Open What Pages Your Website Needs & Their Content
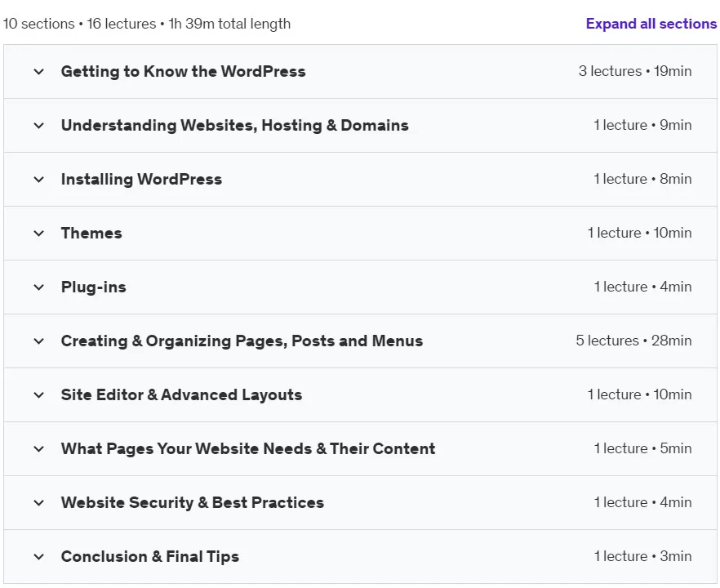The image size is (720, 588). (248, 449)
